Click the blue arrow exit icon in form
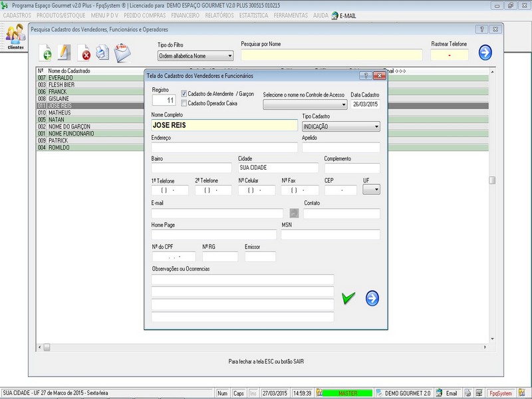The image size is (532, 399). coord(372,299)
